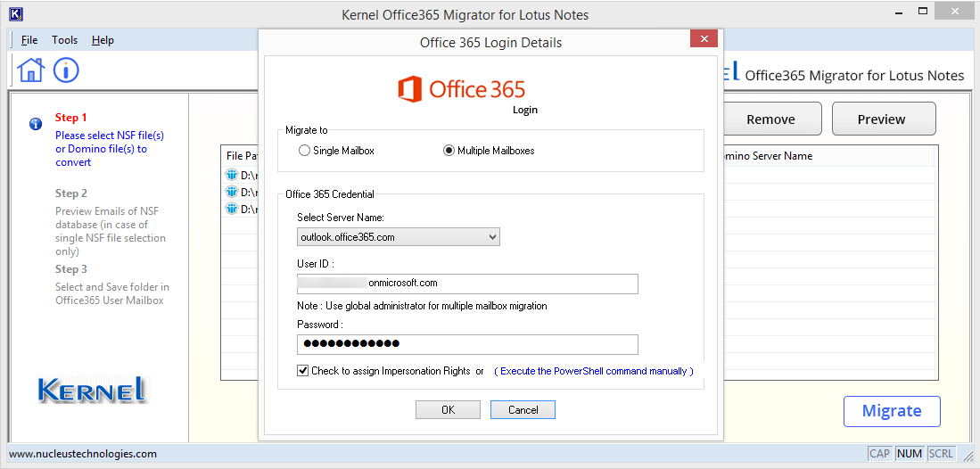980x469 pixels.
Task: Open the Home icon in toolbar
Action: coord(30,70)
